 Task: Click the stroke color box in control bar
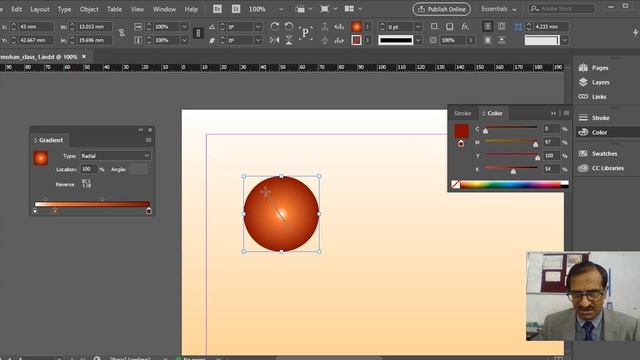pos(356,40)
